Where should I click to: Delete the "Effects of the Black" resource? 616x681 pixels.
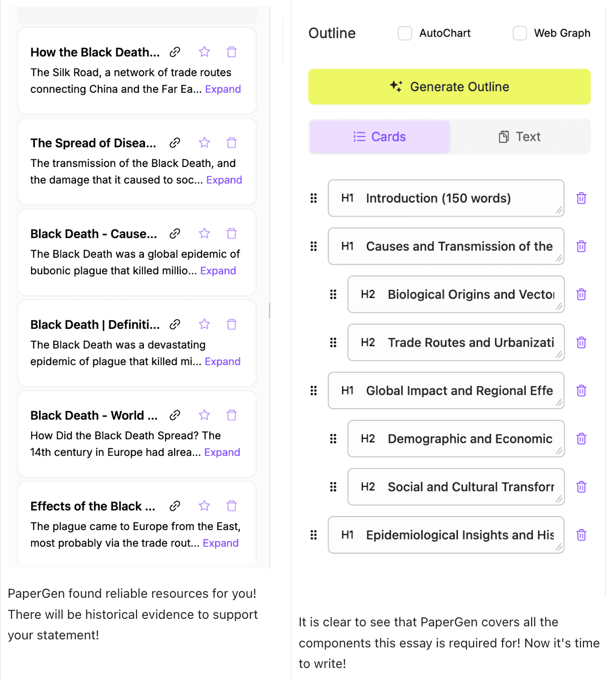pos(231,506)
